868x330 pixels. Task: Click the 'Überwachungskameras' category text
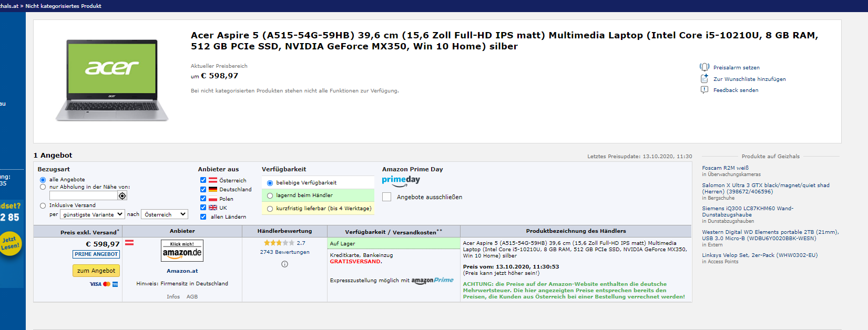click(734, 174)
